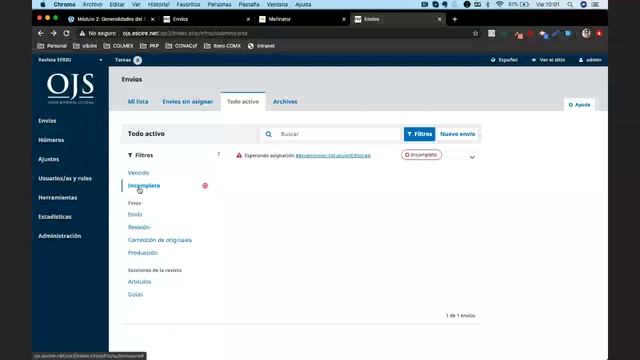Expand the submission row chevron
The height and width of the screenshot is (360, 640).
[472, 157]
